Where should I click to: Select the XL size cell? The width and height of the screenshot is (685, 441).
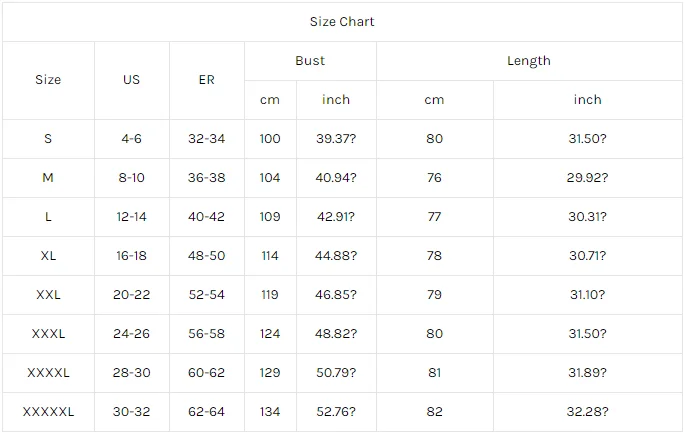pyautogui.click(x=48, y=256)
